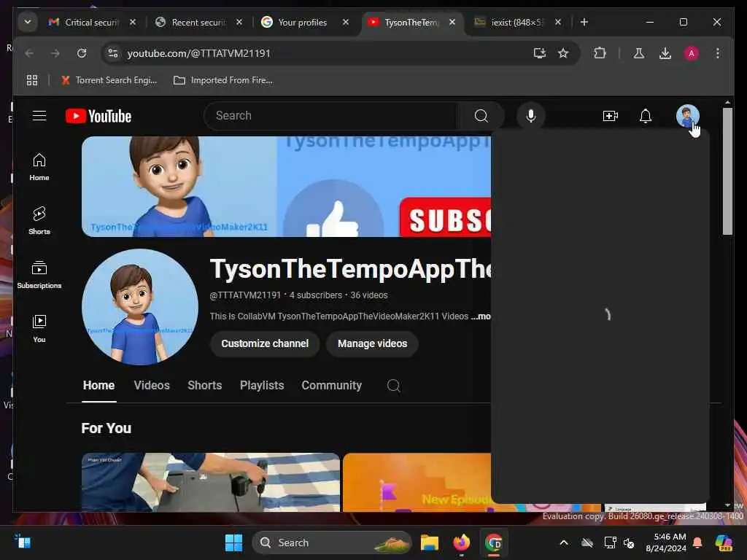Open the drill video thumbnail
The height and width of the screenshot is (560, 747).
click(211, 482)
